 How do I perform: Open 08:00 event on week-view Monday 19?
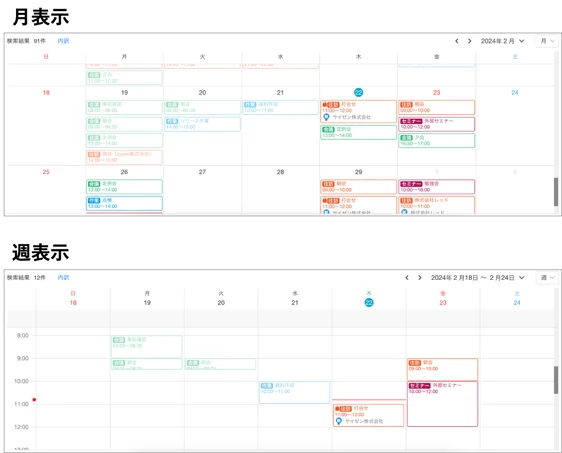[x=147, y=347]
